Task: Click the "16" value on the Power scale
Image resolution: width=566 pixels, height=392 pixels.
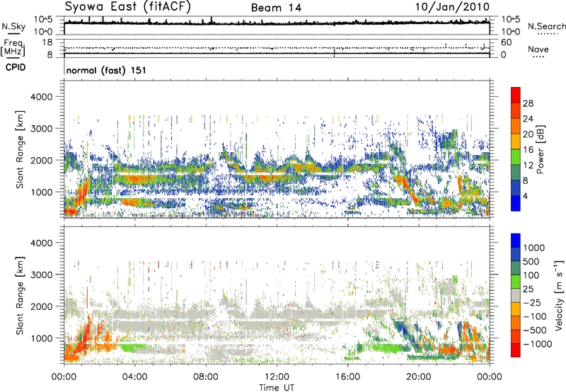Action: [x=528, y=150]
